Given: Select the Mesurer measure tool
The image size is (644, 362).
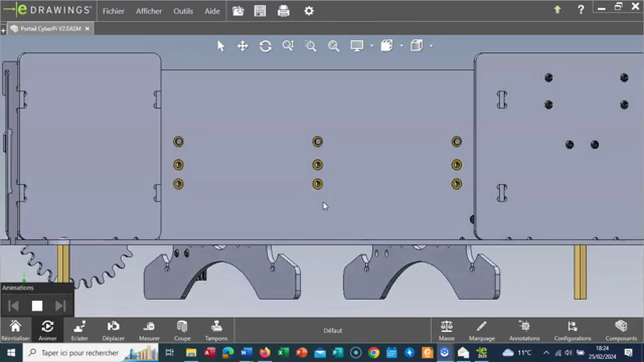Looking at the screenshot, I should (x=149, y=330).
